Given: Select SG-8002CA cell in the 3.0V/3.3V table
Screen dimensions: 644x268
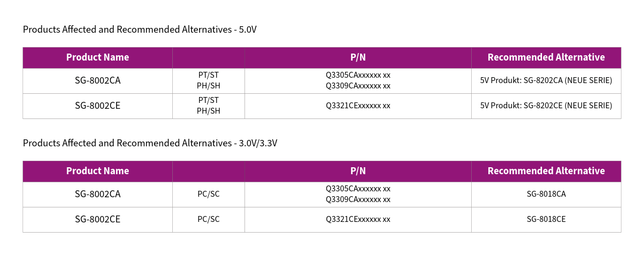Looking at the screenshot, I should click(x=98, y=194).
